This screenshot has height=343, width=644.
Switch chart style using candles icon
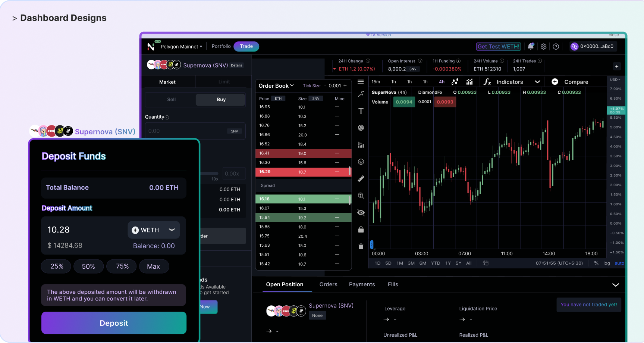click(x=455, y=81)
